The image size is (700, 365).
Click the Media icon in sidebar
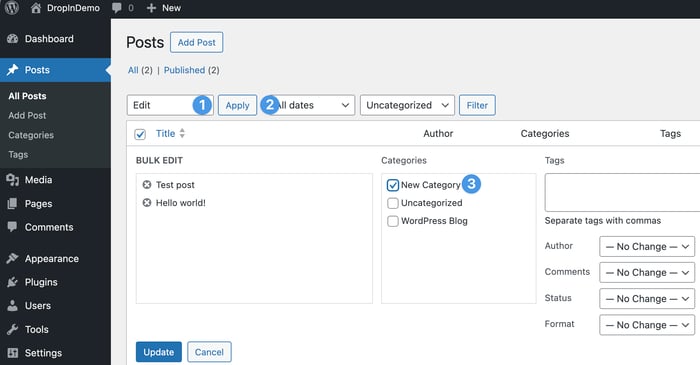(x=12, y=180)
